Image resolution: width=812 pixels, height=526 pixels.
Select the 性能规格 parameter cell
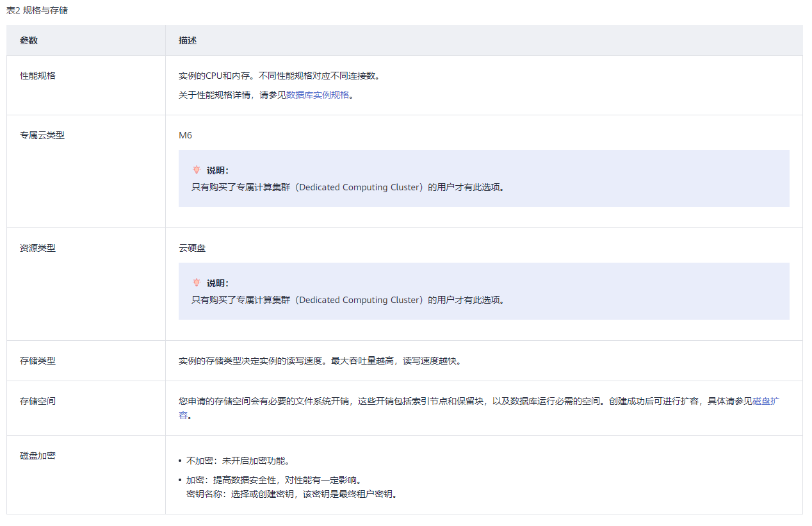86,85
